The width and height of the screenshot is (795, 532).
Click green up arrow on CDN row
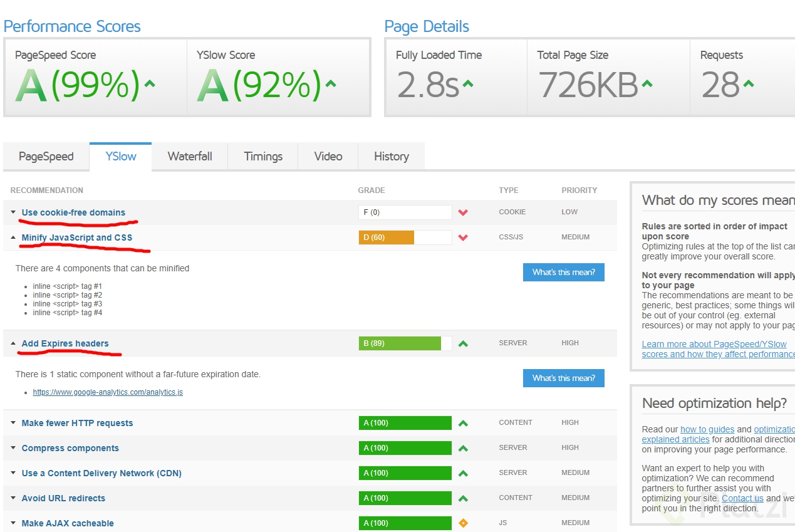pos(463,473)
